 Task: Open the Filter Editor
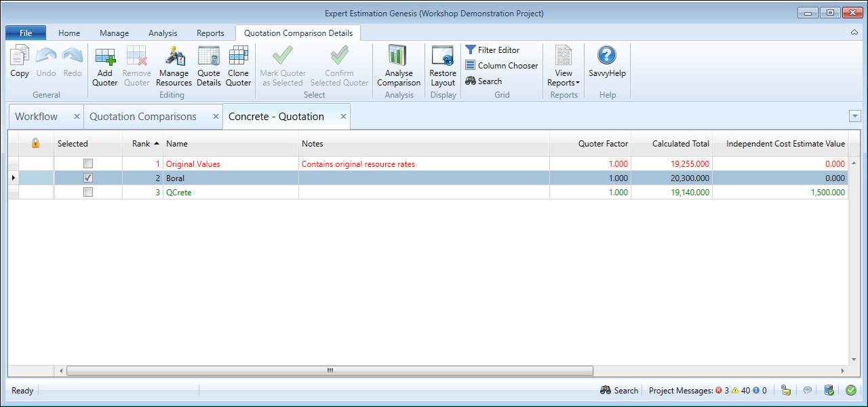click(492, 50)
